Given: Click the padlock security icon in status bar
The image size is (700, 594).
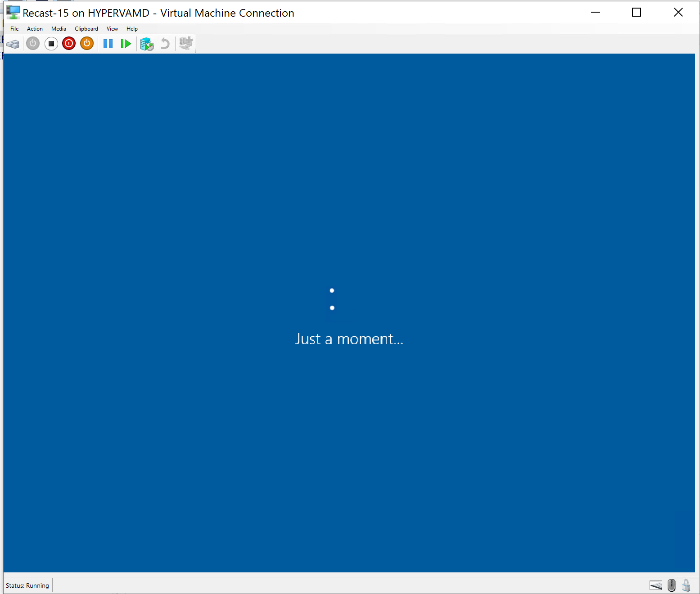Looking at the screenshot, I should pyautogui.click(x=686, y=585).
